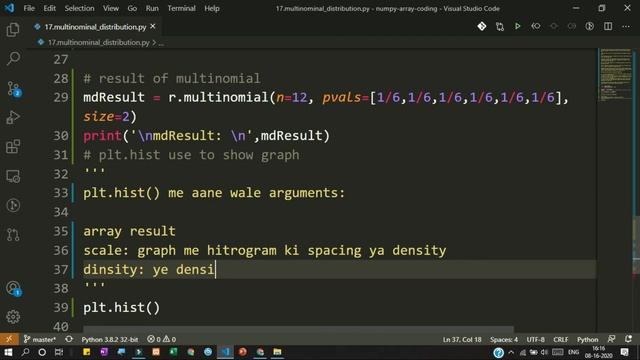The height and width of the screenshot is (360, 640).
Task: Synchronize changes icon in status bar
Action: click(x=69, y=339)
